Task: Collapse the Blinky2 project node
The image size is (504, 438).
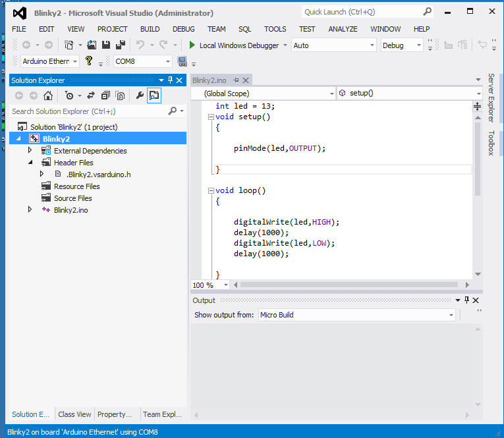Action: click(x=18, y=138)
